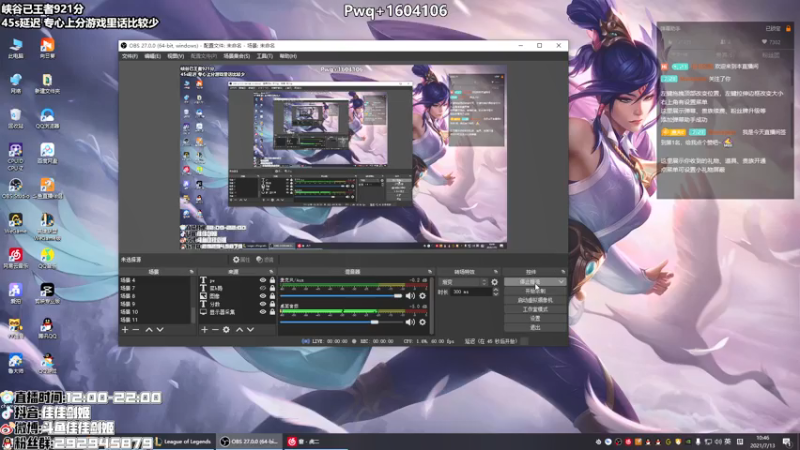Toggle the lock on the 图像 source
The height and width of the screenshot is (450, 800).
(272, 296)
